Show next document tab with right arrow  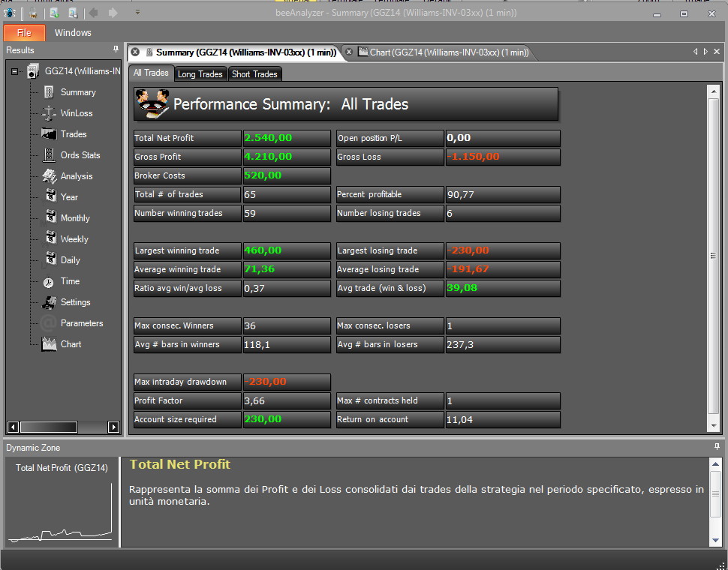point(705,52)
